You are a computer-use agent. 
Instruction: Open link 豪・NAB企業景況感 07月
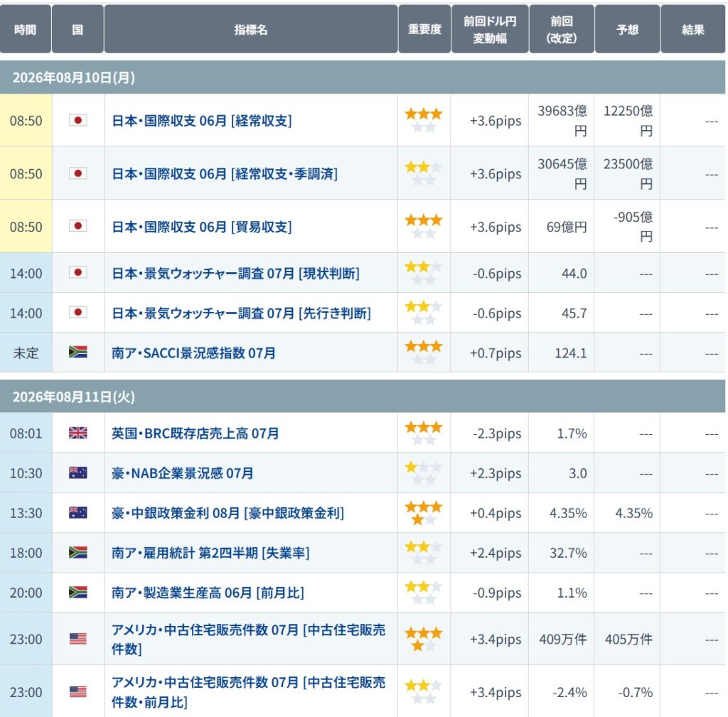(183, 473)
